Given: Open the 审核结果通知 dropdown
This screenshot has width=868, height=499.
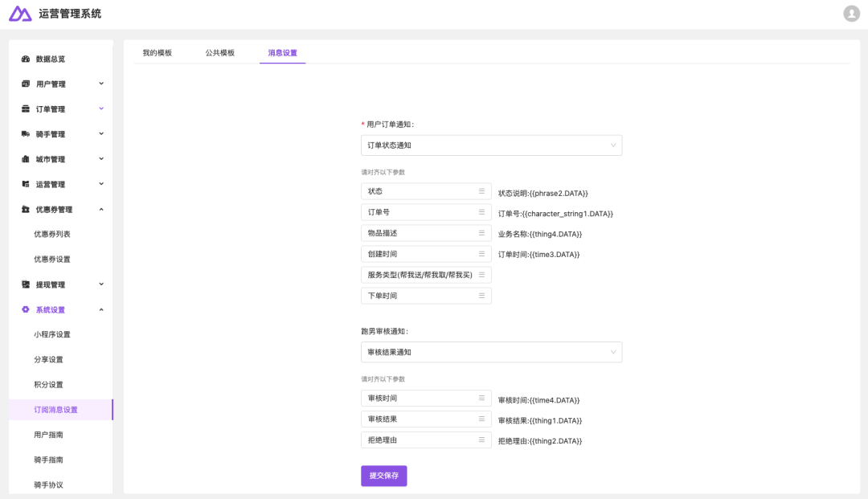Looking at the screenshot, I should (491, 352).
